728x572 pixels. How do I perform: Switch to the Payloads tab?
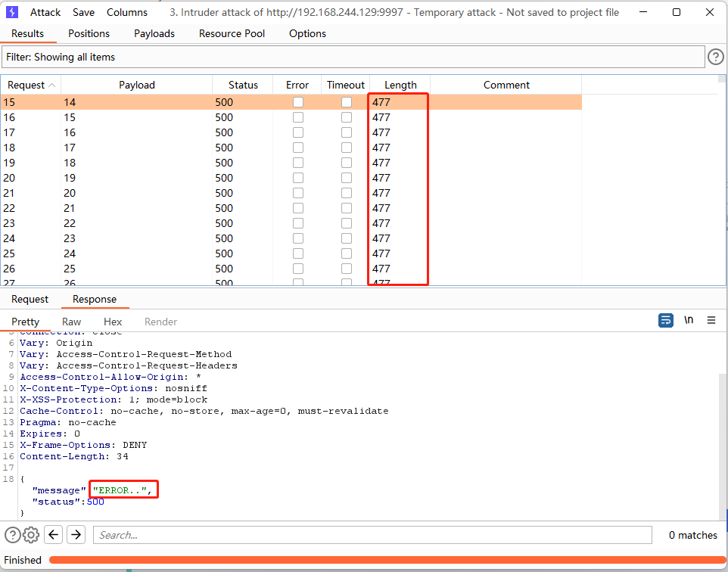[x=154, y=33]
